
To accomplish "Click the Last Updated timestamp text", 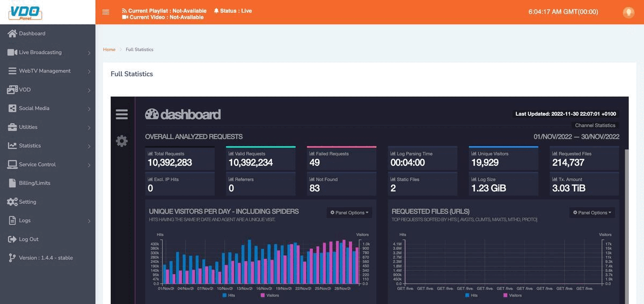I will tap(566, 114).
